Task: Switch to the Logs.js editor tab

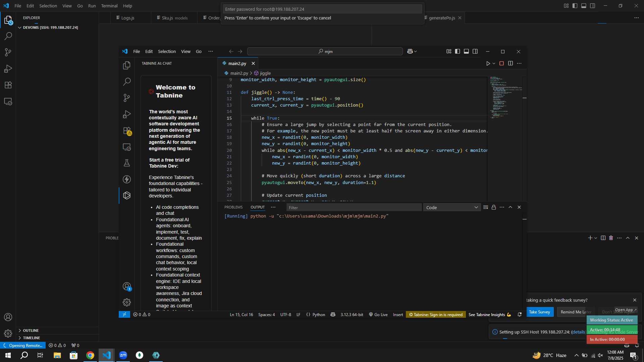Action: 128,18
